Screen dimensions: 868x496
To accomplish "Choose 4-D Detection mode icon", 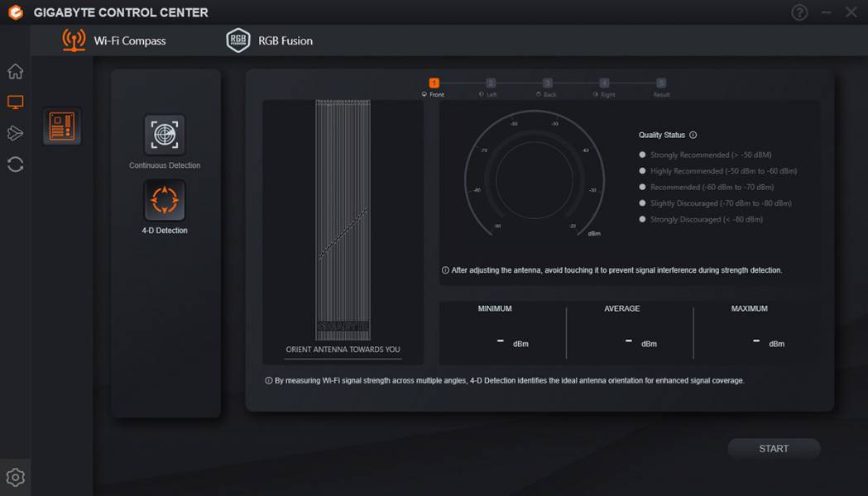I will (165, 199).
